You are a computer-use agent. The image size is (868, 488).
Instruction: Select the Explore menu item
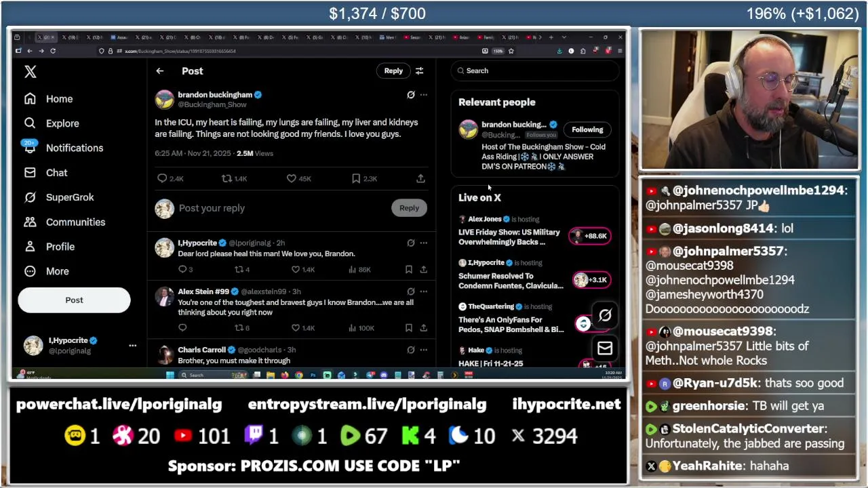pos(62,123)
